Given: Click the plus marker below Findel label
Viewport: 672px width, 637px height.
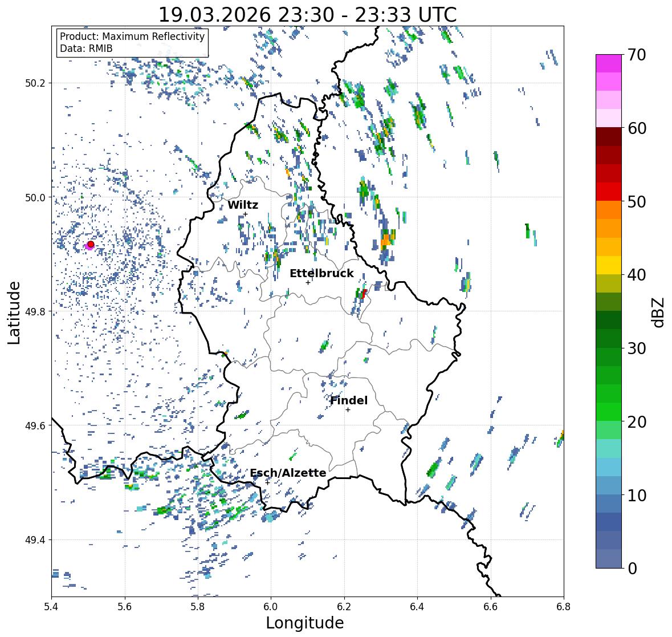Looking at the screenshot, I should [348, 410].
